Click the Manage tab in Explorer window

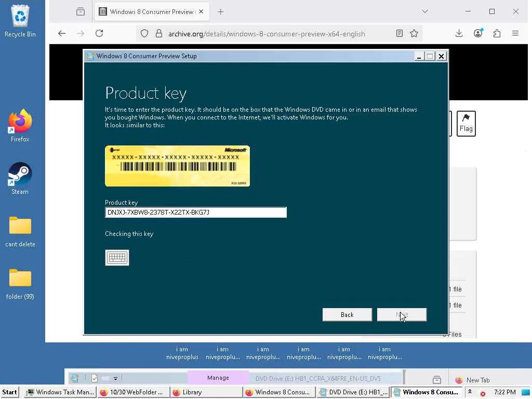tap(218, 378)
